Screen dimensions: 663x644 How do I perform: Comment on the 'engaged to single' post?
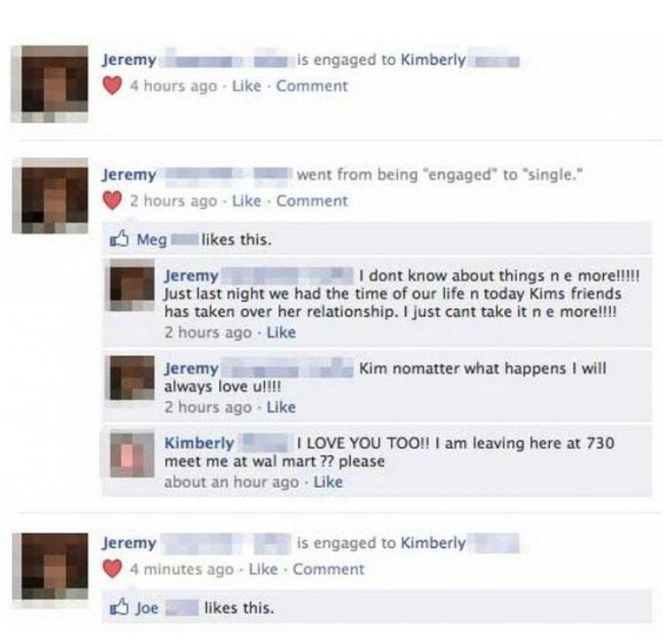pyautogui.click(x=312, y=201)
